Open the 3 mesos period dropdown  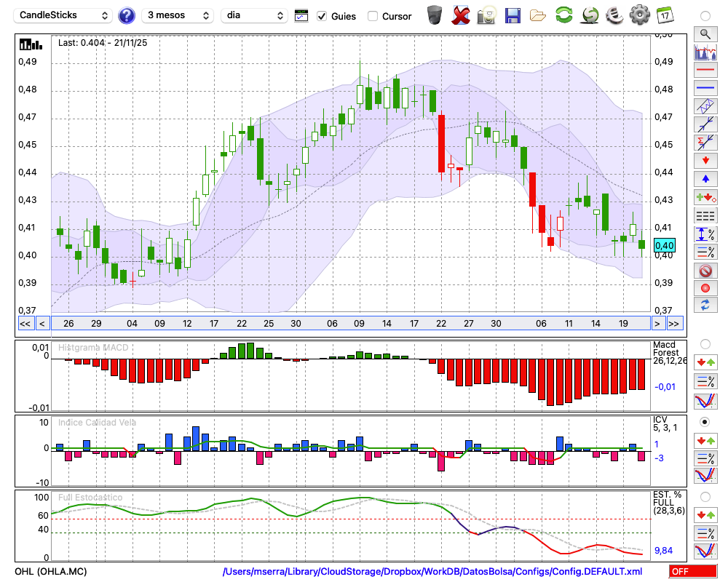click(x=177, y=15)
